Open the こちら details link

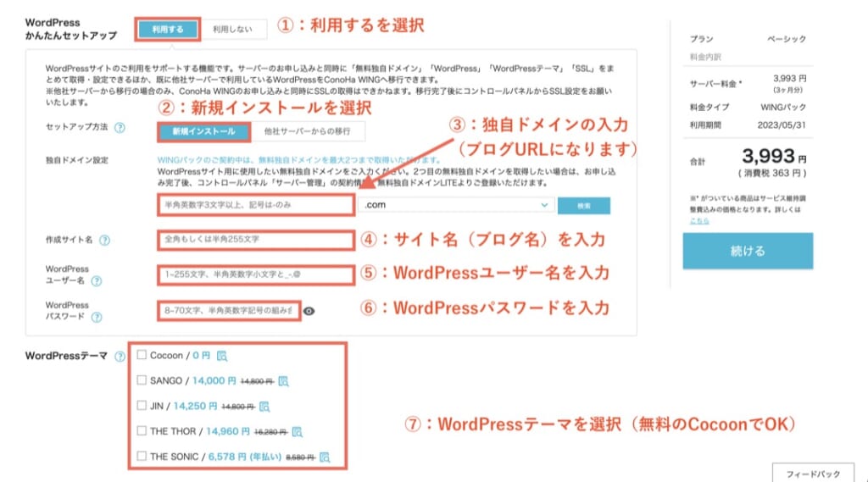[699, 221]
